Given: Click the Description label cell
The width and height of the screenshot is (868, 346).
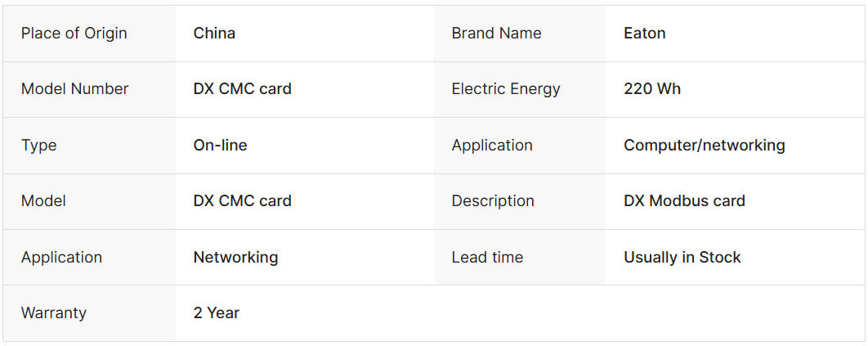Looking at the screenshot, I should tap(492, 201).
